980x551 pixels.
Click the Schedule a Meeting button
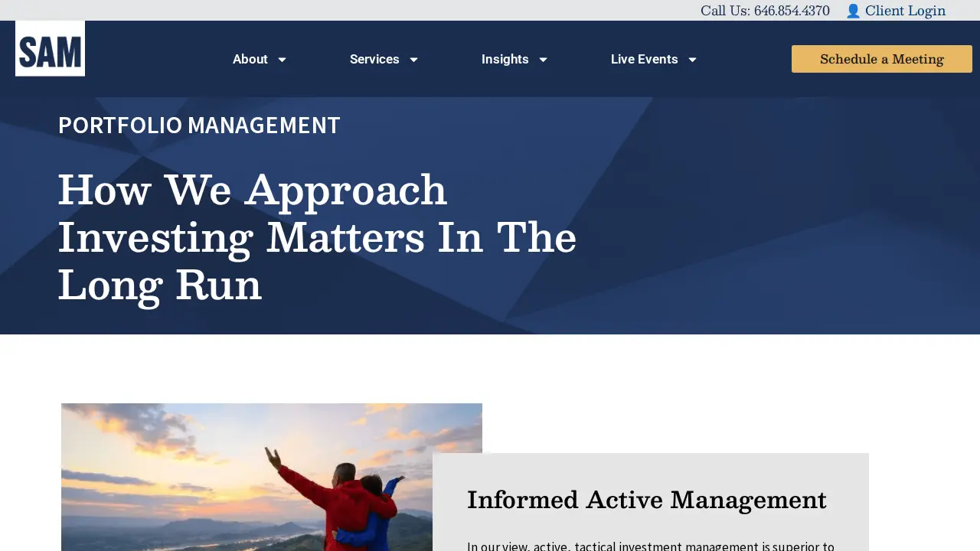(882, 59)
